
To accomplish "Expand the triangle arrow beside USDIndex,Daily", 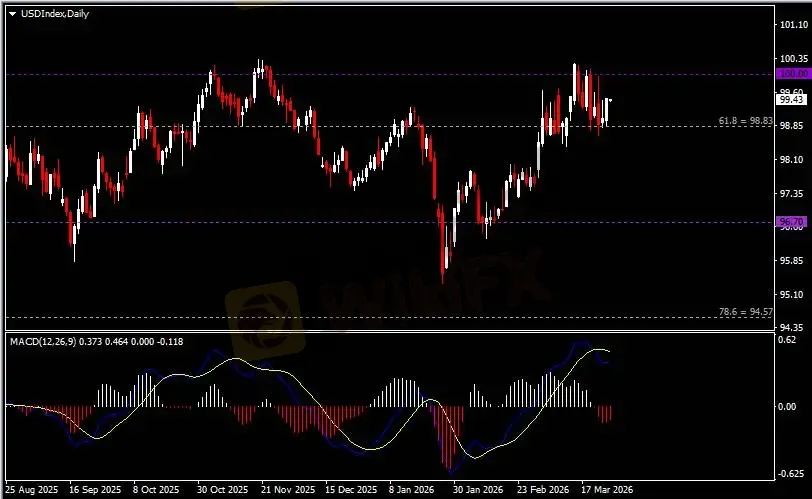I will (x=12, y=14).
